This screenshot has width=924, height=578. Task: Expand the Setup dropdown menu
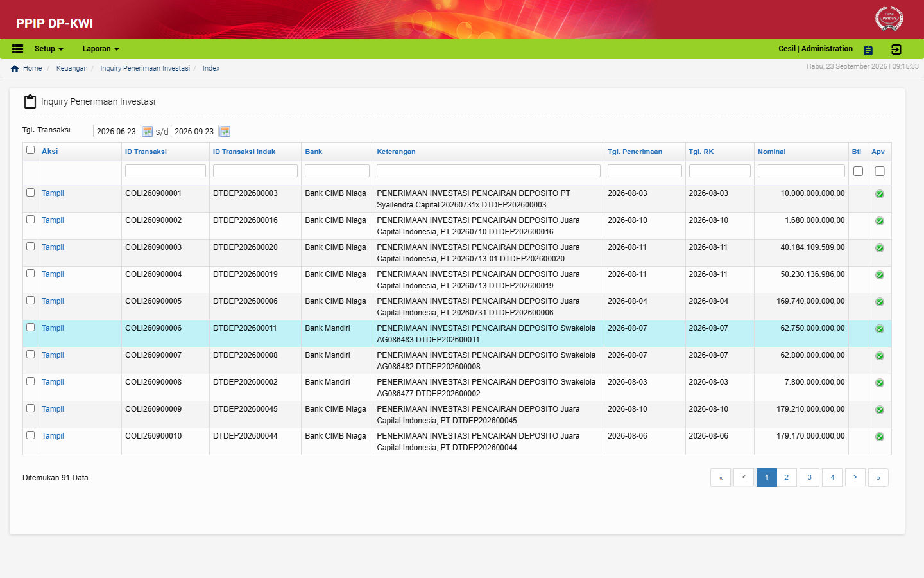49,49
